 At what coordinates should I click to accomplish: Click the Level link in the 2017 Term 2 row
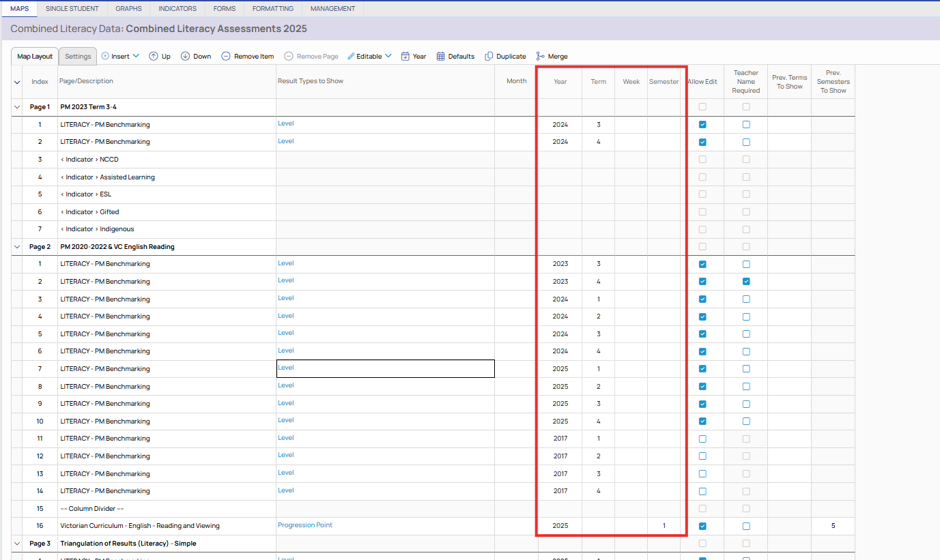tap(286, 455)
